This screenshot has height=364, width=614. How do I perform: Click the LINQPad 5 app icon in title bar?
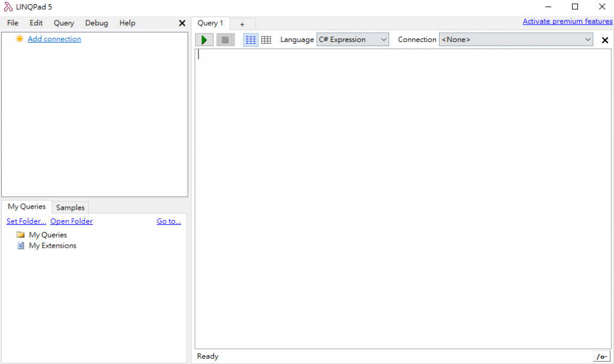coord(8,7)
